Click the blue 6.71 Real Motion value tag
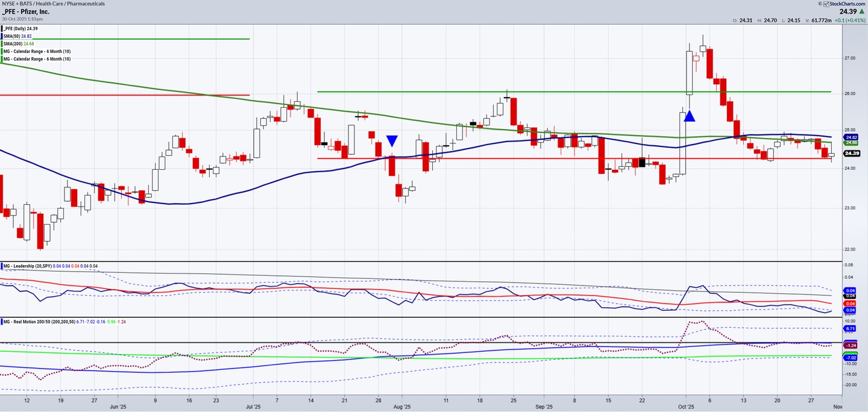The image size is (868, 412). click(851, 329)
